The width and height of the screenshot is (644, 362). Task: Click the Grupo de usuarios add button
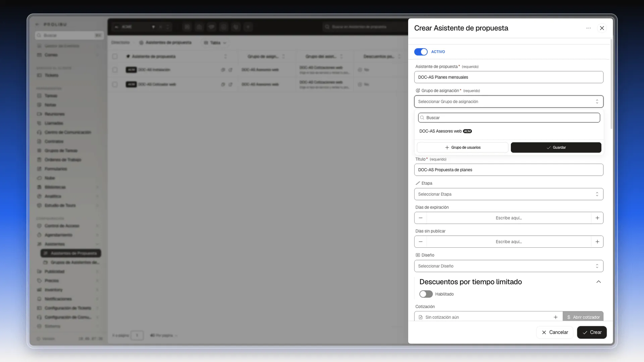coord(463,147)
